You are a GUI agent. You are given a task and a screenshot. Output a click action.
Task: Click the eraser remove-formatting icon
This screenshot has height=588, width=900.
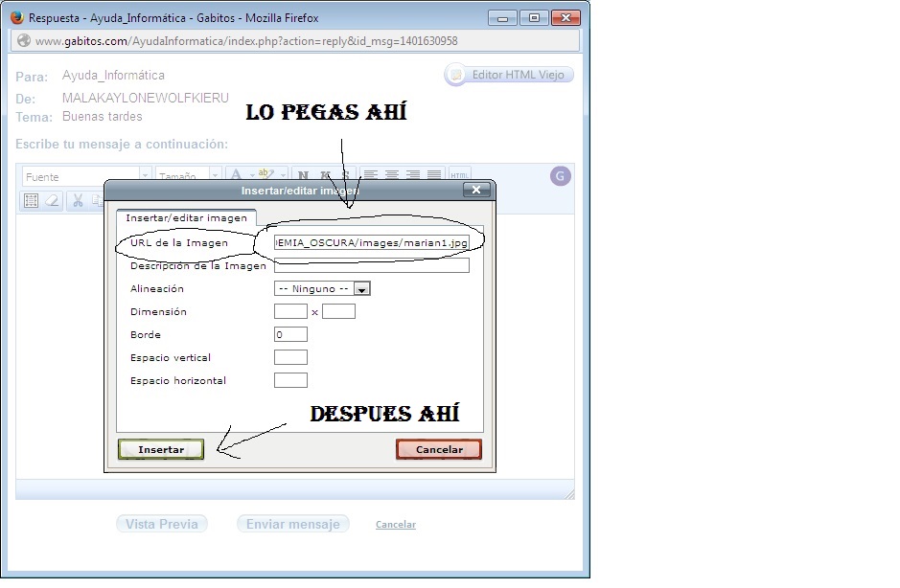(53, 200)
